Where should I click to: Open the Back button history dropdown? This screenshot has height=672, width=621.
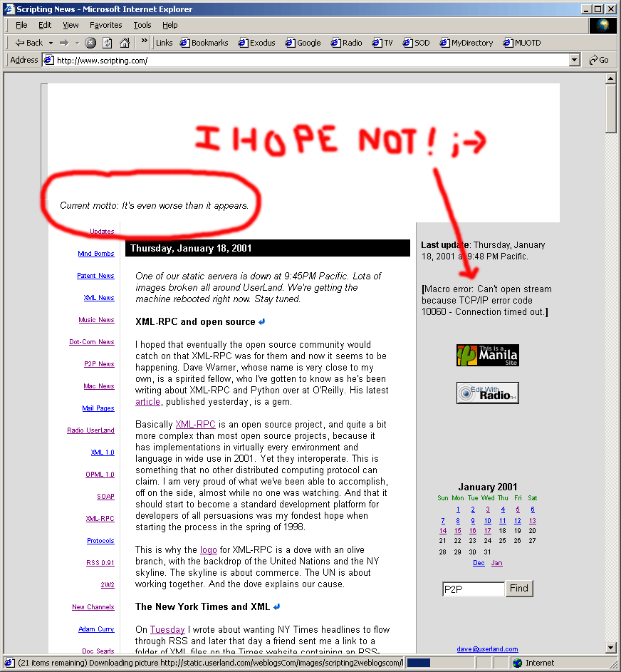pos(50,43)
